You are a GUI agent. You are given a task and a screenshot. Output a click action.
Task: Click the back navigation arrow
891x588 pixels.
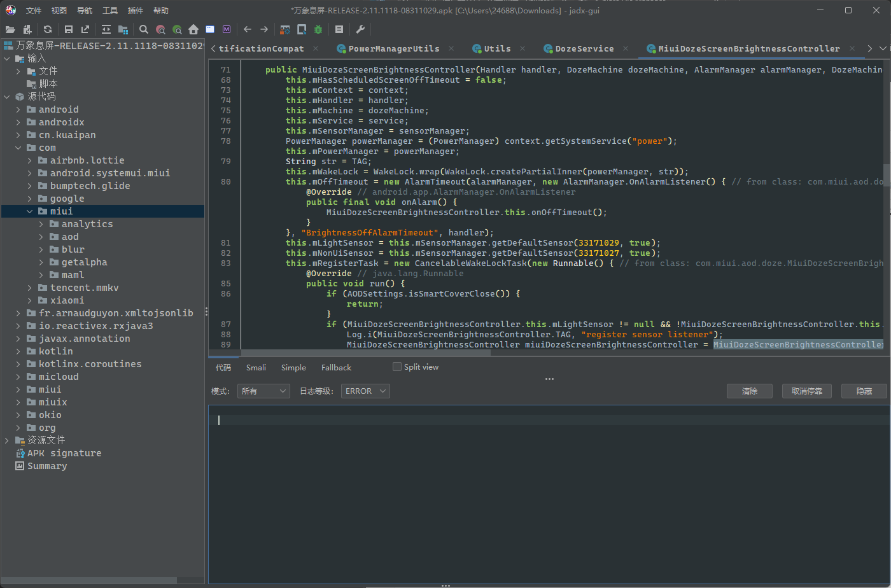click(248, 29)
